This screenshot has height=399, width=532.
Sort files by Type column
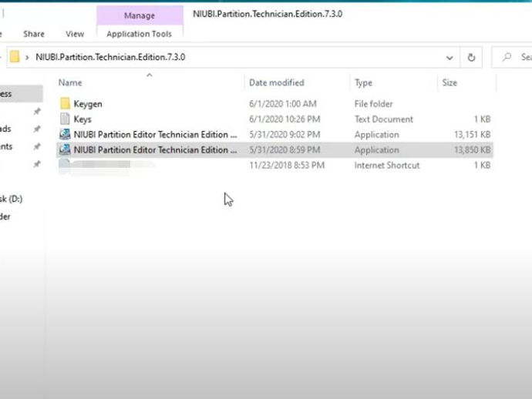pyautogui.click(x=363, y=82)
